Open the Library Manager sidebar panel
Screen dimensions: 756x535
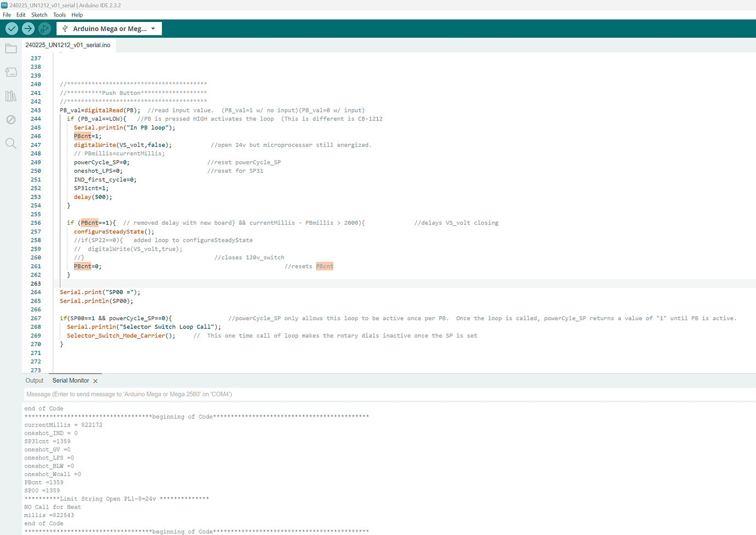(11, 95)
